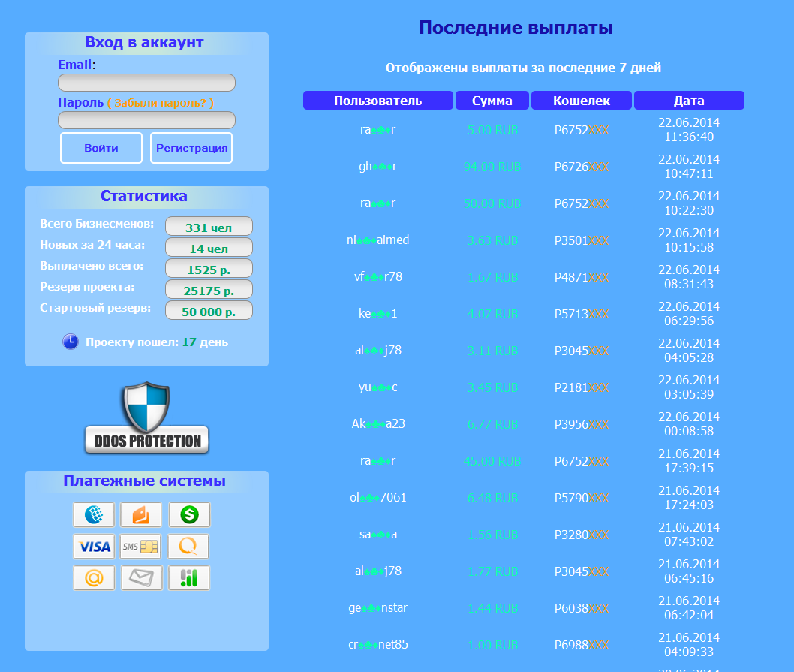Viewport: 794px width, 672px height.
Task: Click the orange wallet payment icon
Action: (x=141, y=515)
